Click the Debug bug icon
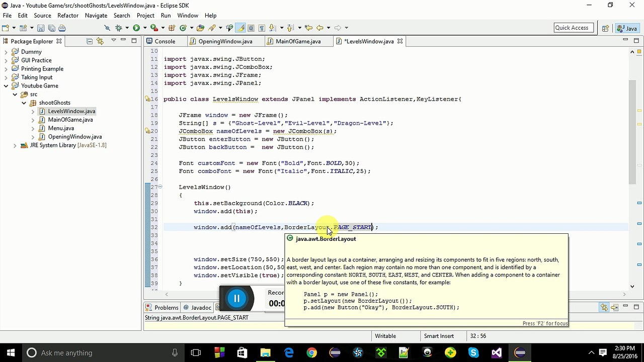The width and height of the screenshot is (644, 362). tap(119, 28)
